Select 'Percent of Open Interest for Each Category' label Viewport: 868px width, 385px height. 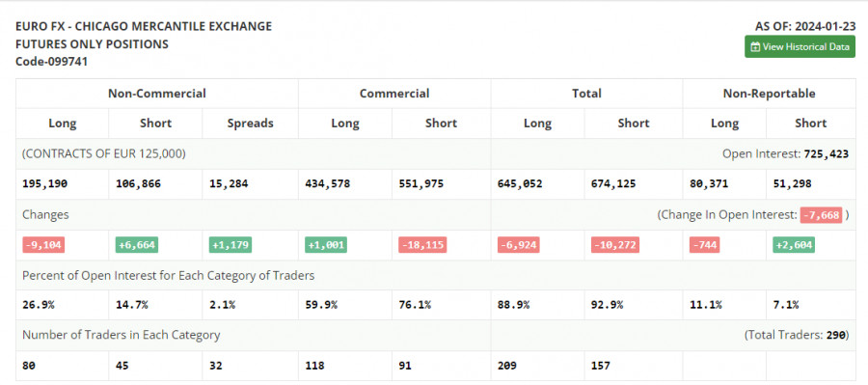click(x=168, y=275)
